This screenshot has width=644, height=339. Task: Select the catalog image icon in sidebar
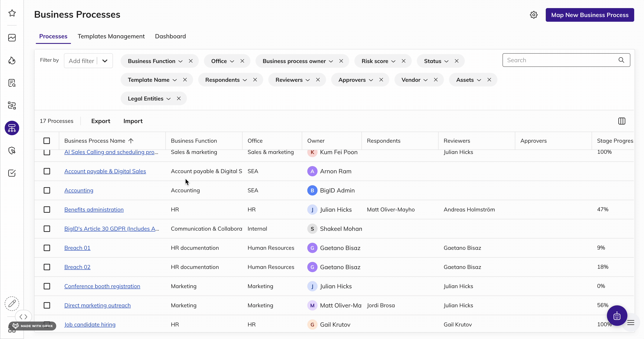[12, 37]
